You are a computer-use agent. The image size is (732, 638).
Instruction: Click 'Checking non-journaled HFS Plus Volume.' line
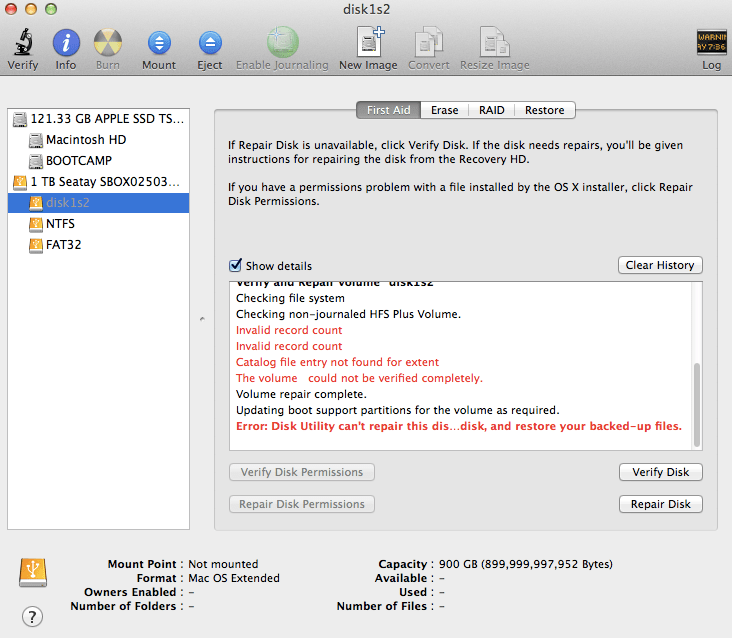coord(348,314)
